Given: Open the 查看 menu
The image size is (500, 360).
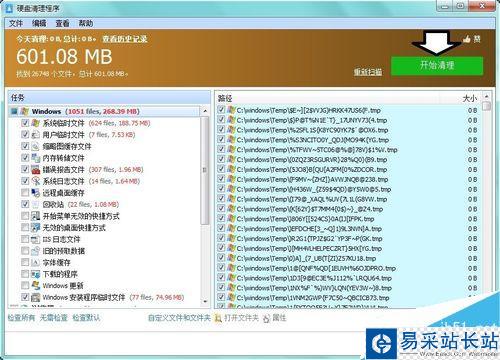Looking at the screenshot, I should (62, 23).
